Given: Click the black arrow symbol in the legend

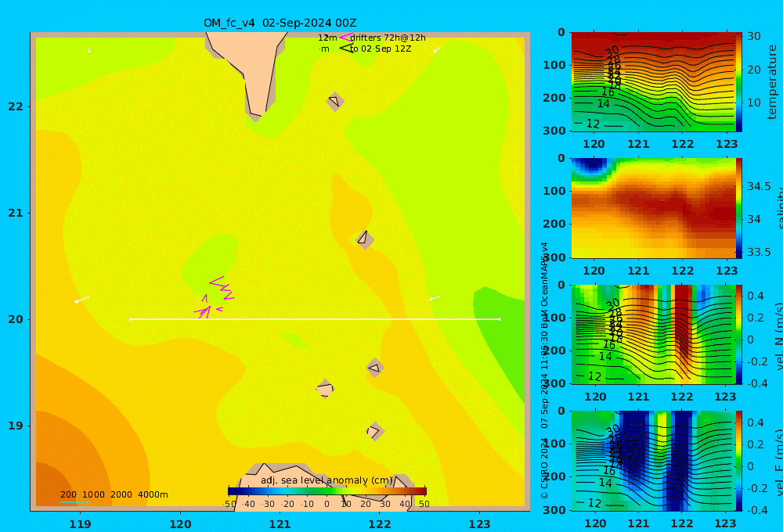Looking at the screenshot, I should pyautogui.click(x=347, y=49).
